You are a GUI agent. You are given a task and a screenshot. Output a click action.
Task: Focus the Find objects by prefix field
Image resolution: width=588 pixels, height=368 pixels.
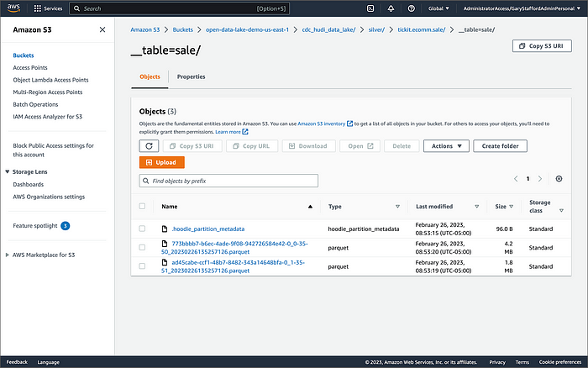[x=228, y=181]
